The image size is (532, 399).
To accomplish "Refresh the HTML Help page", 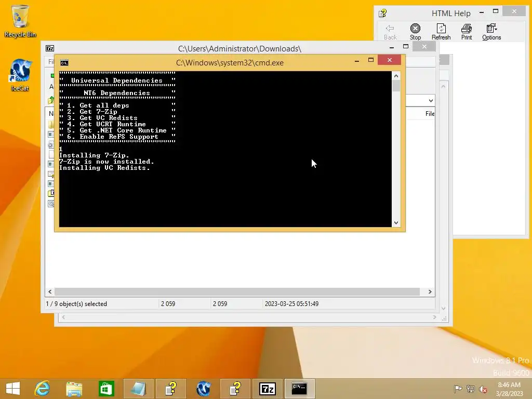I will (x=441, y=32).
